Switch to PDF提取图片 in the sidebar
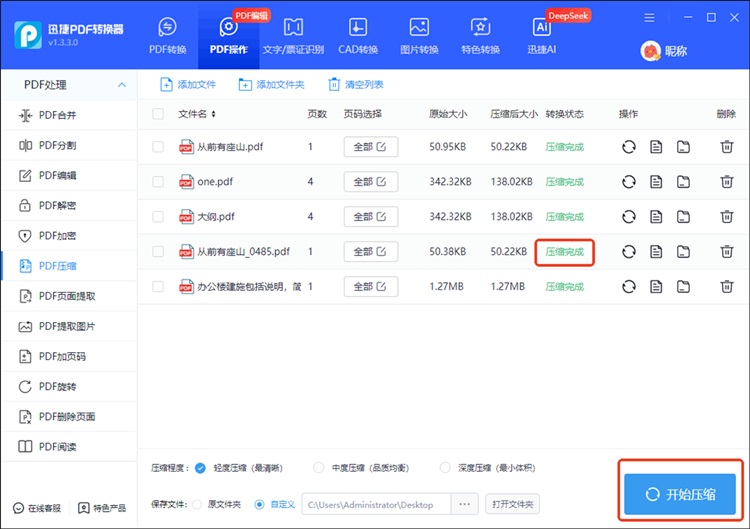This screenshot has width=750, height=529. 68,326
